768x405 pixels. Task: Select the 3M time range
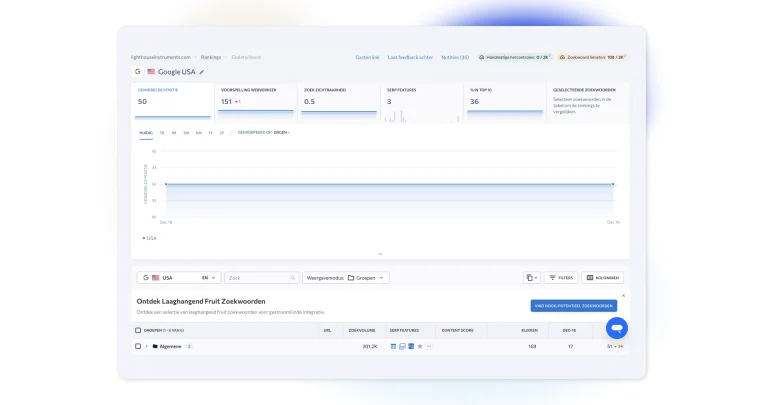(186, 133)
